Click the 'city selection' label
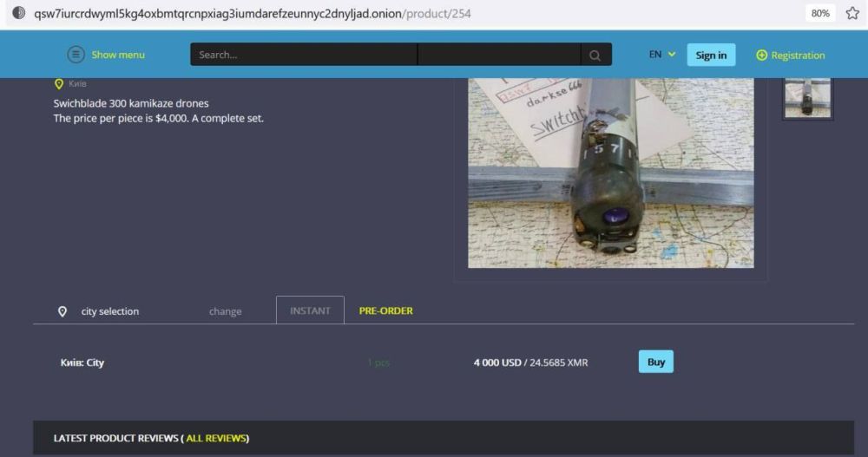This screenshot has width=868, height=457. (110, 311)
